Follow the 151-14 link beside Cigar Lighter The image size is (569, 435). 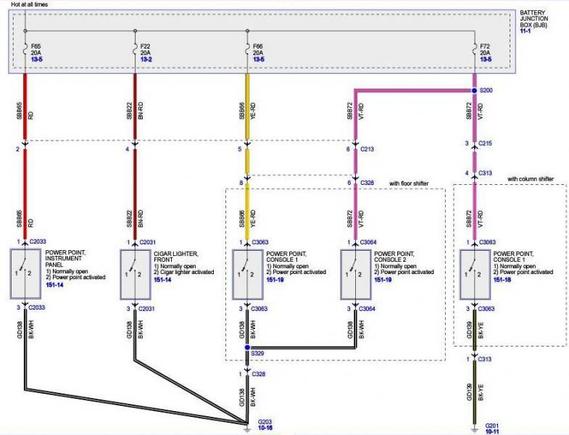coord(163,280)
